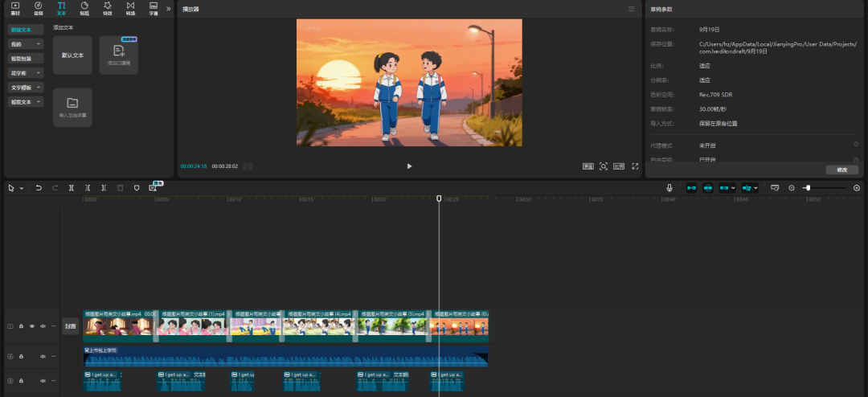Toggle visibility eye on video track
868x397 pixels.
point(32,326)
